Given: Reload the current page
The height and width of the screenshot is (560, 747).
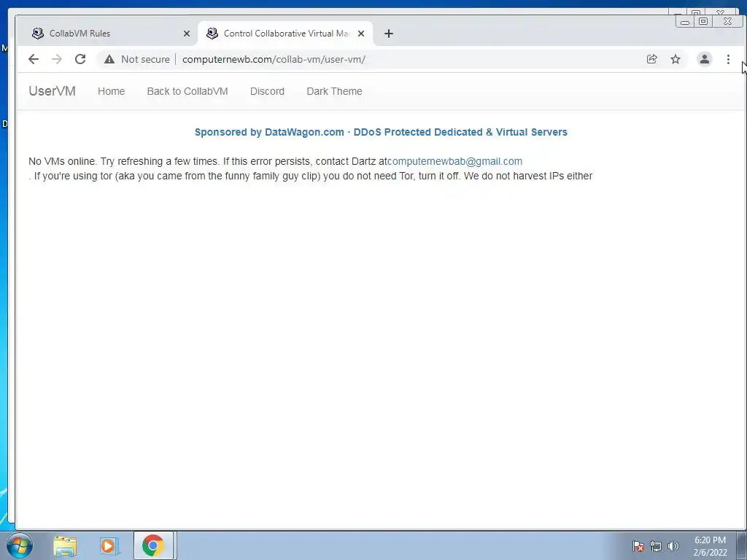Looking at the screenshot, I should [x=80, y=59].
